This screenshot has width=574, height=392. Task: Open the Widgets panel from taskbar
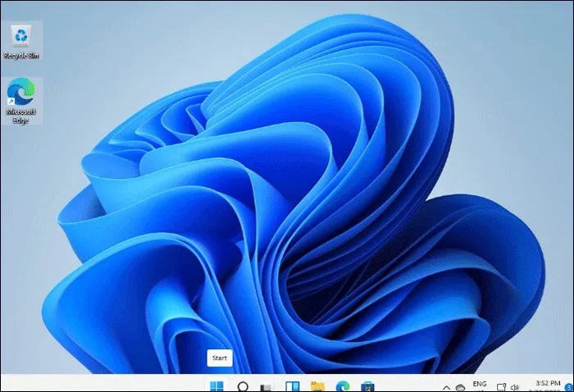click(x=291, y=385)
